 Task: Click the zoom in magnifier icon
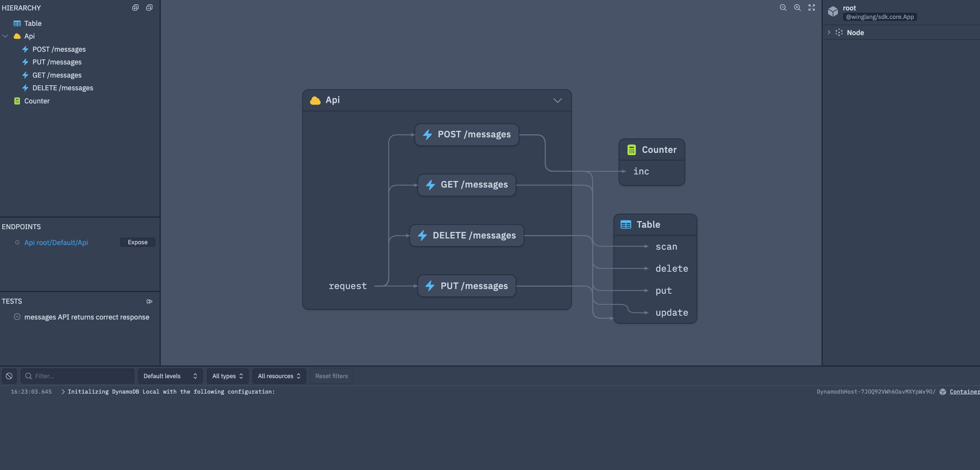(x=797, y=8)
